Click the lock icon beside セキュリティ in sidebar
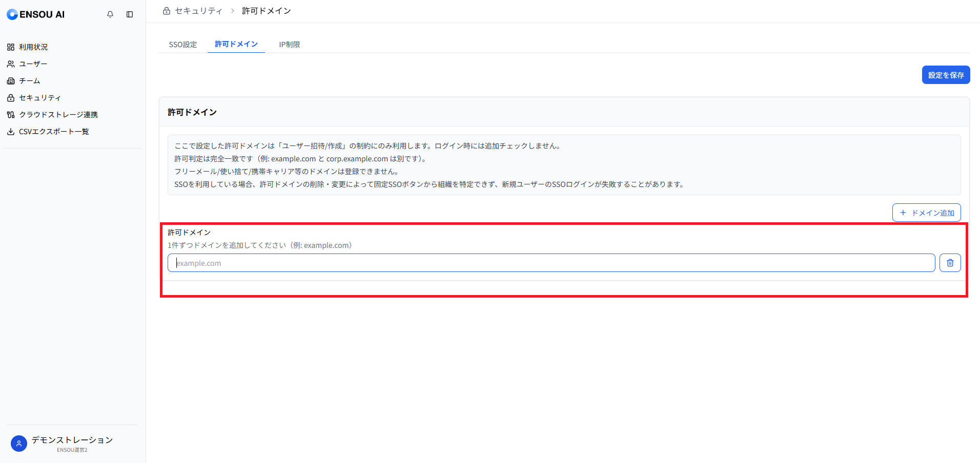The image size is (980, 463). [x=11, y=98]
